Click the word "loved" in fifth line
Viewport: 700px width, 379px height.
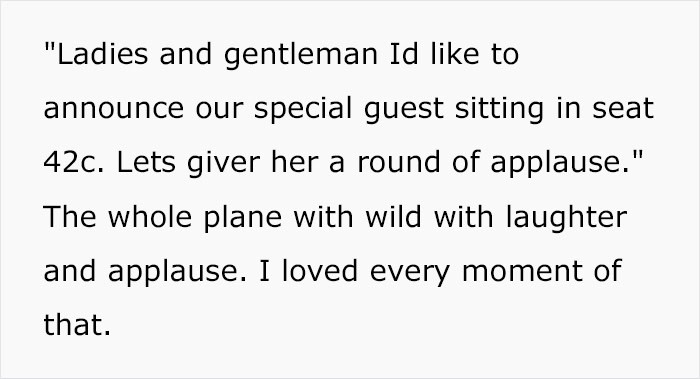(320, 271)
